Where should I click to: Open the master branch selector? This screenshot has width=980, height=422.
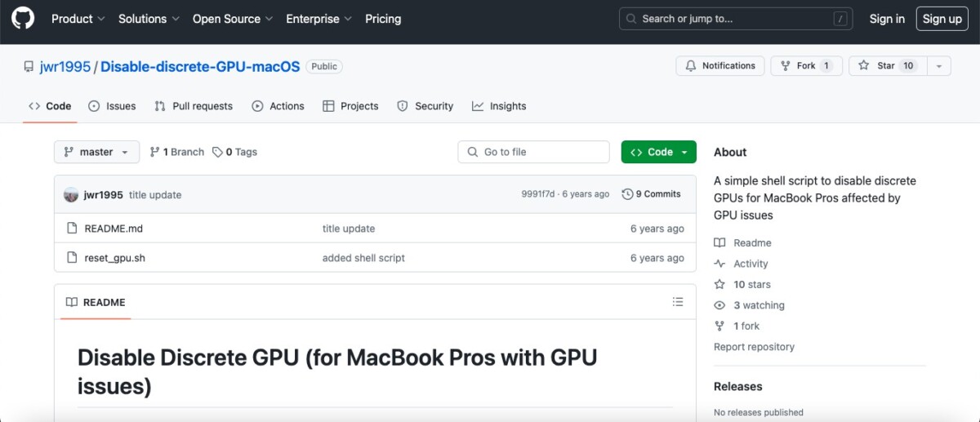pyautogui.click(x=96, y=152)
